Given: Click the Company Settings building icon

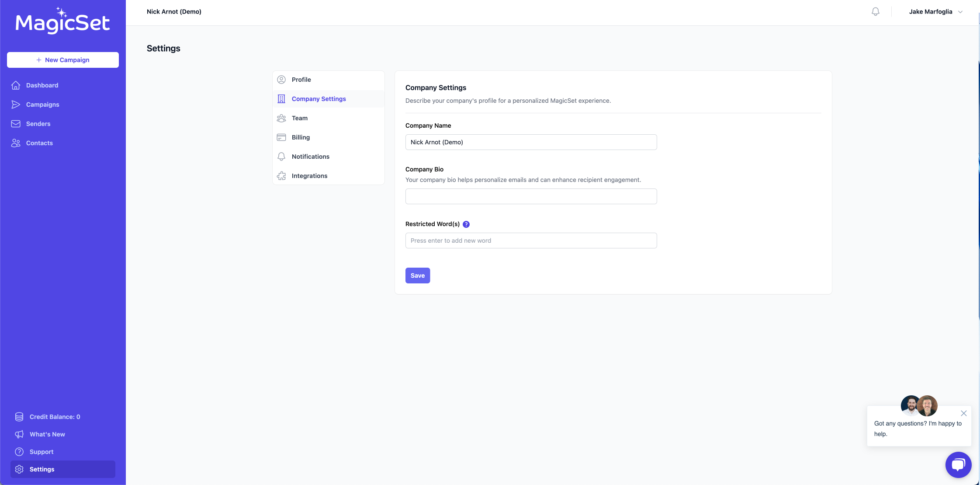Looking at the screenshot, I should coord(281,99).
